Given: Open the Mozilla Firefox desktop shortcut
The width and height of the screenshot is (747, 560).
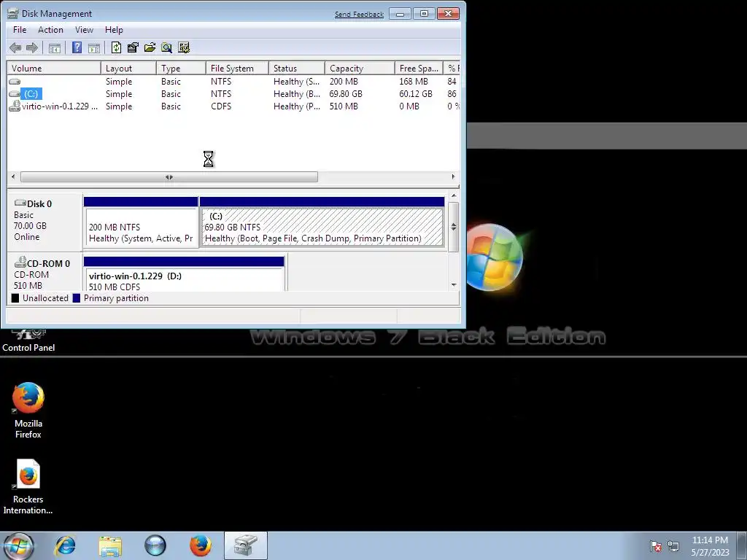Looking at the screenshot, I should pos(28,410).
